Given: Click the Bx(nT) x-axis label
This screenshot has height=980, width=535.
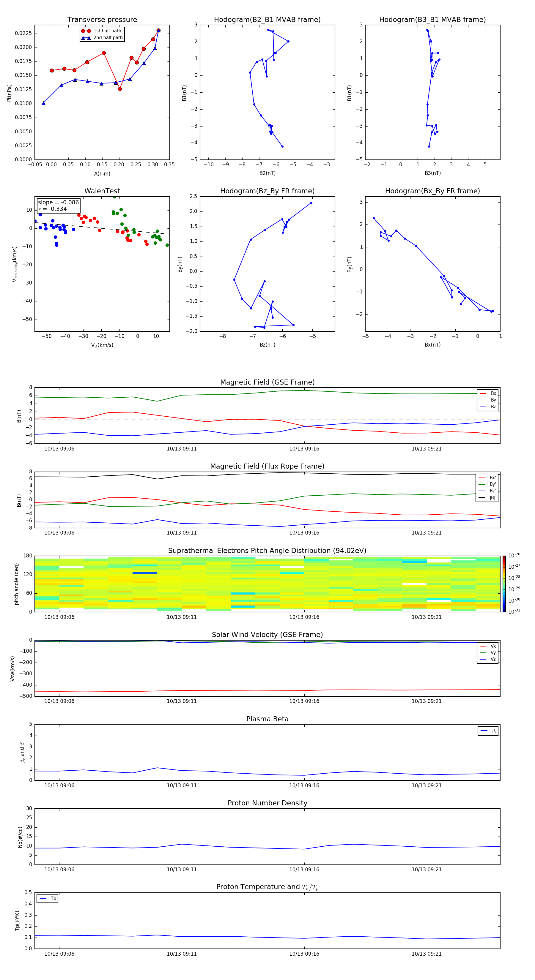Looking at the screenshot, I should pyautogui.click(x=432, y=345).
